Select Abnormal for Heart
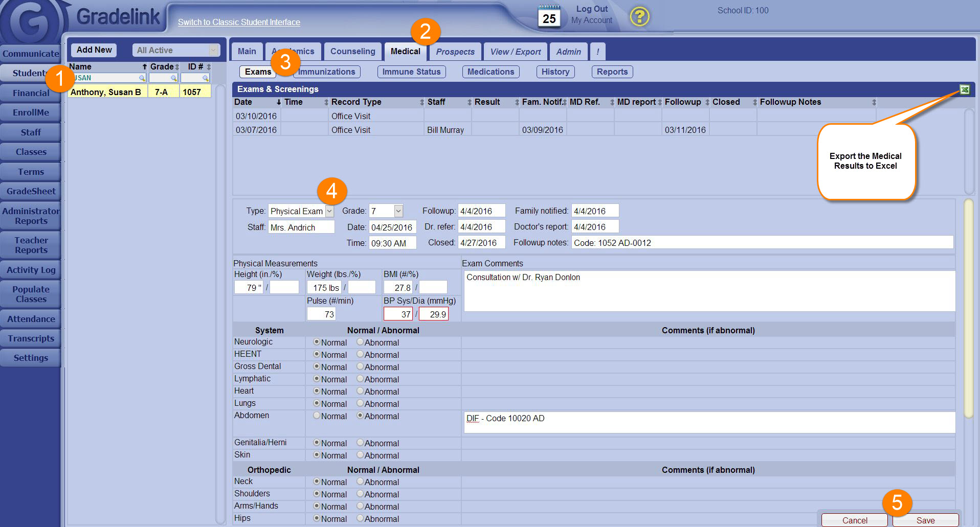This screenshot has width=980, height=527. (360, 391)
